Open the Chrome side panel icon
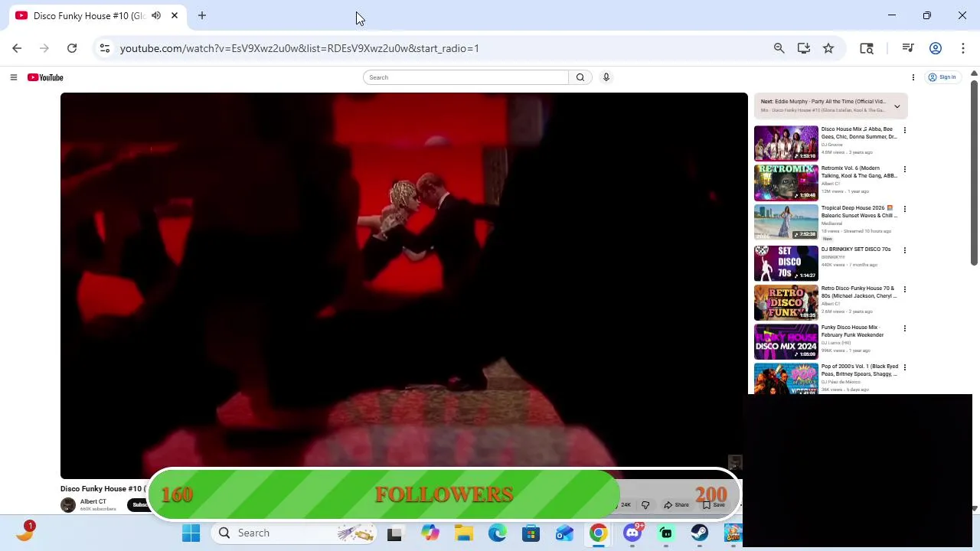This screenshot has height=551, width=980. coord(867,48)
